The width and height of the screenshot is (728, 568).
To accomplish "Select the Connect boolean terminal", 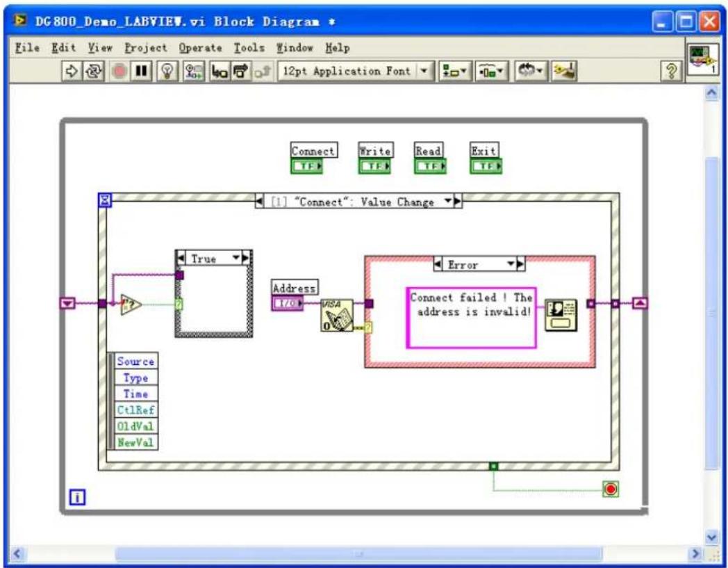I will [x=306, y=166].
